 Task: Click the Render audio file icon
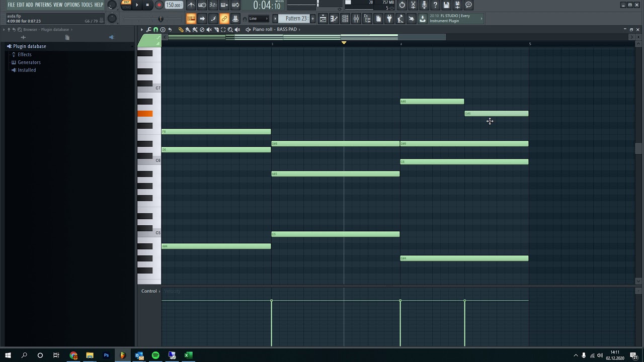[457, 5]
